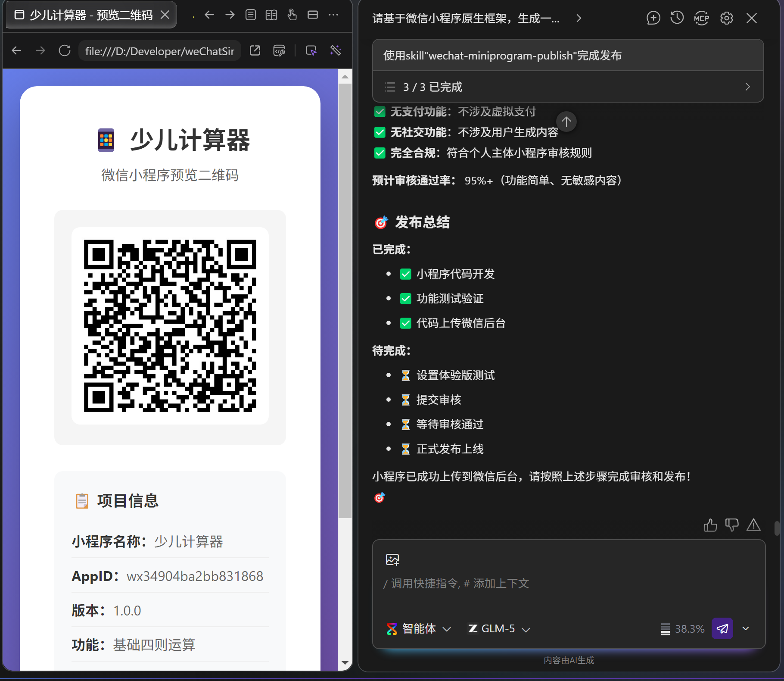The width and height of the screenshot is (784, 681).
Task: Click the 38.3% context usage indicator
Action: [683, 629]
